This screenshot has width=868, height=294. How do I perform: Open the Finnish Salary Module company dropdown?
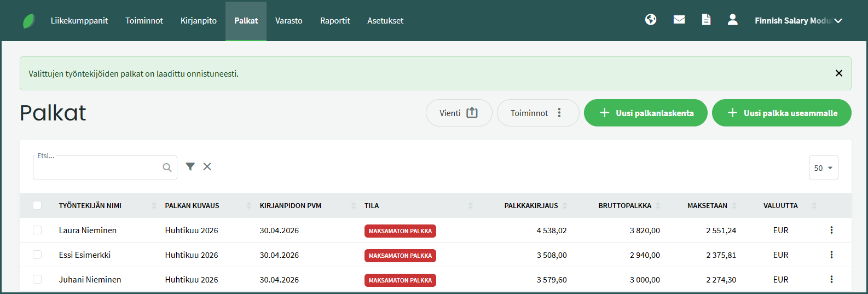click(798, 21)
